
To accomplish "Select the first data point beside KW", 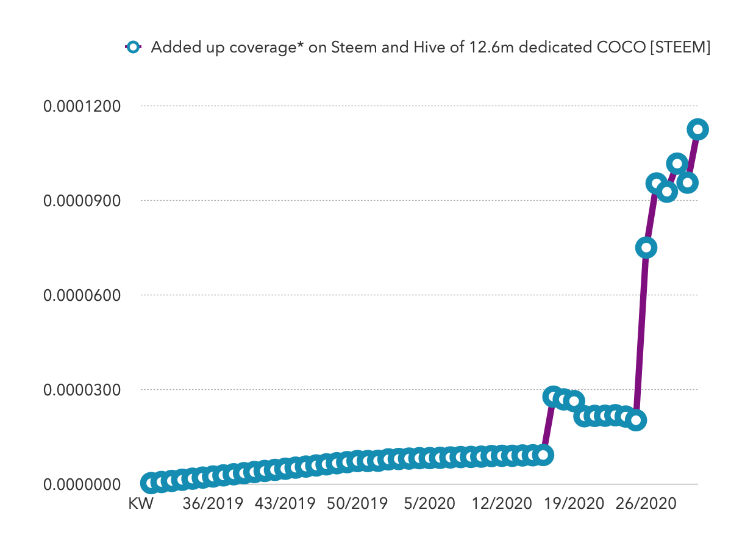I will [151, 483].
